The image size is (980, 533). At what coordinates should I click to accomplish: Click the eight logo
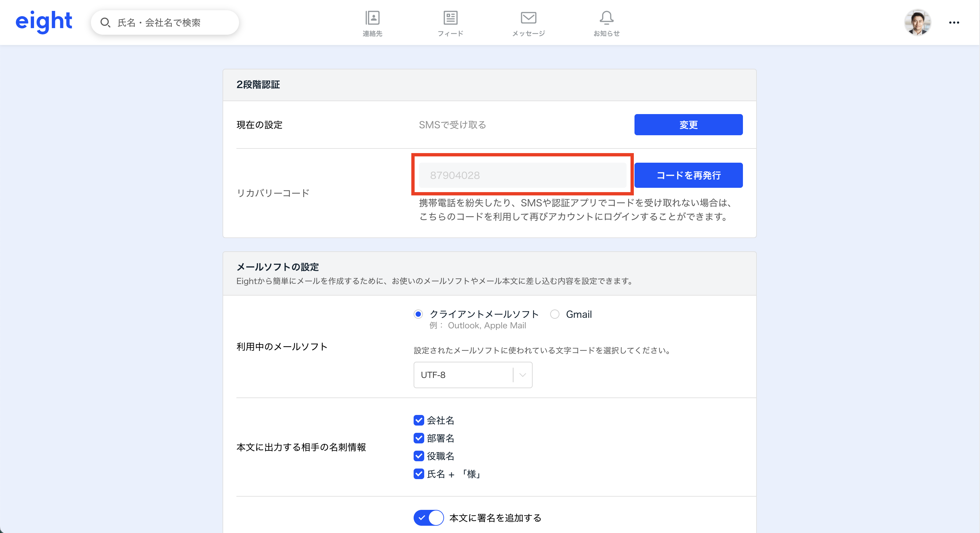pyautogui.click(x=44, y=21)
